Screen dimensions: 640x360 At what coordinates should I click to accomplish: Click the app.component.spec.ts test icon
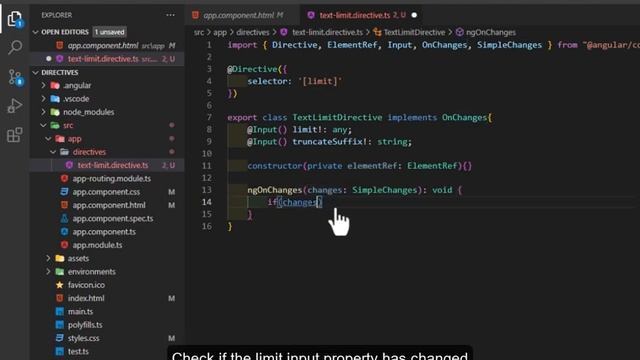pos(64,219)
